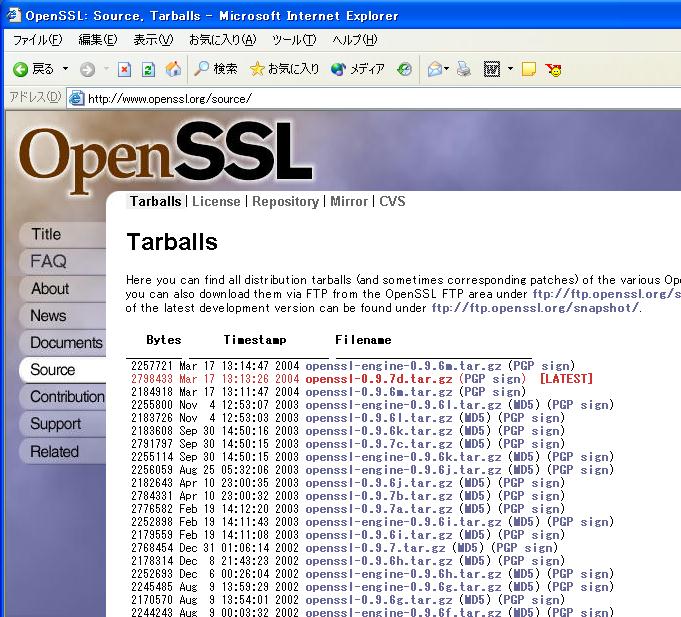This screenshot has width=681, height=617.
Task: Open the Search (検索) toolbar button
Action: pyautogui.click(x=215, y=69)
